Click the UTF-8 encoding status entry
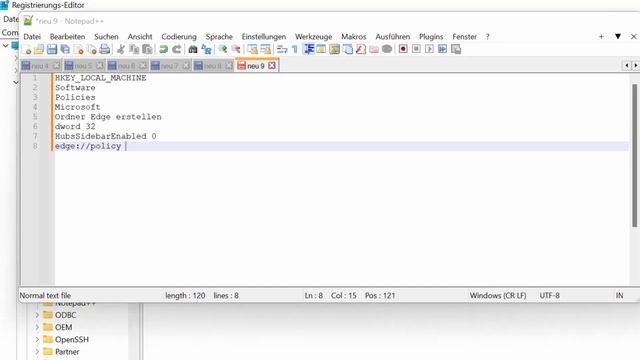 [549, 296]
